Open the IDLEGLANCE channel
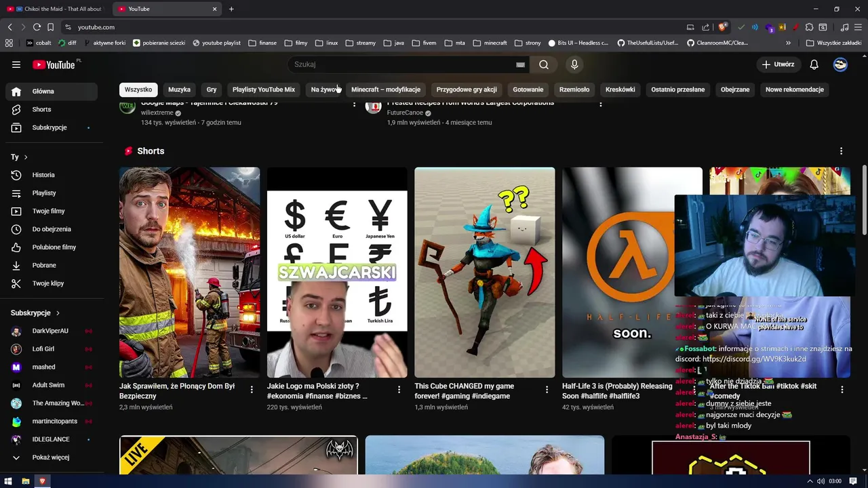This screenshot has width=868, height=488. point(52,439)
